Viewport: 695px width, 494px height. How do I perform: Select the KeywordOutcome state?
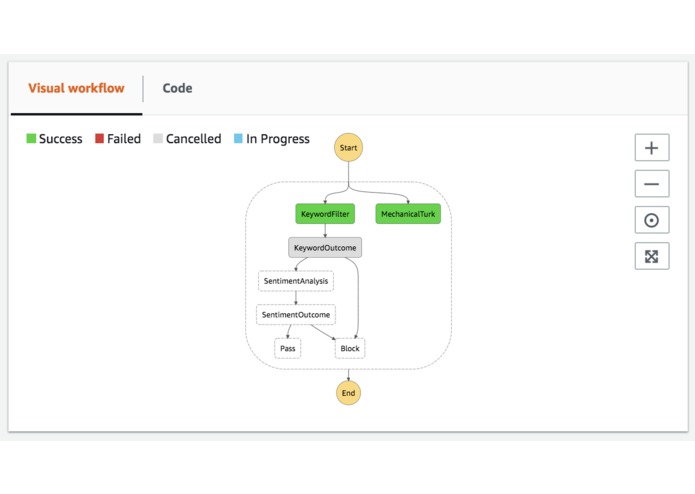click(x=325, y=248)
